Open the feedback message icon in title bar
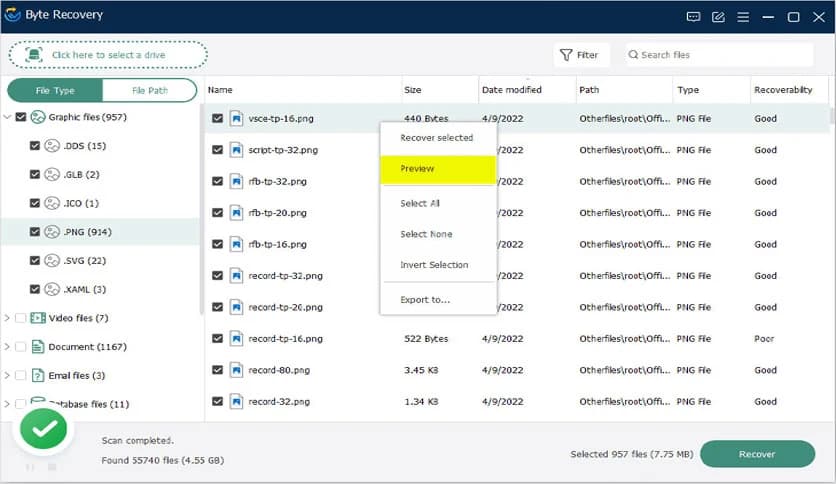The width and height of the screenshot is (836, 484). click(x=693, y=17)
